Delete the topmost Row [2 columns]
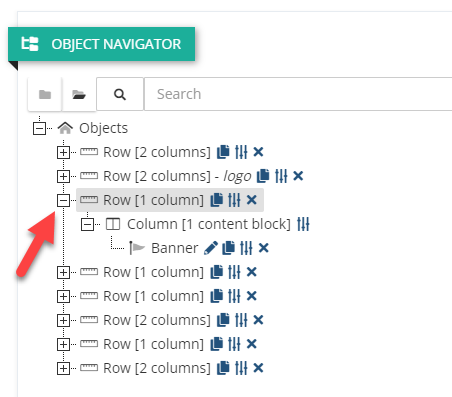452x397 pixels. coord(258,152)
